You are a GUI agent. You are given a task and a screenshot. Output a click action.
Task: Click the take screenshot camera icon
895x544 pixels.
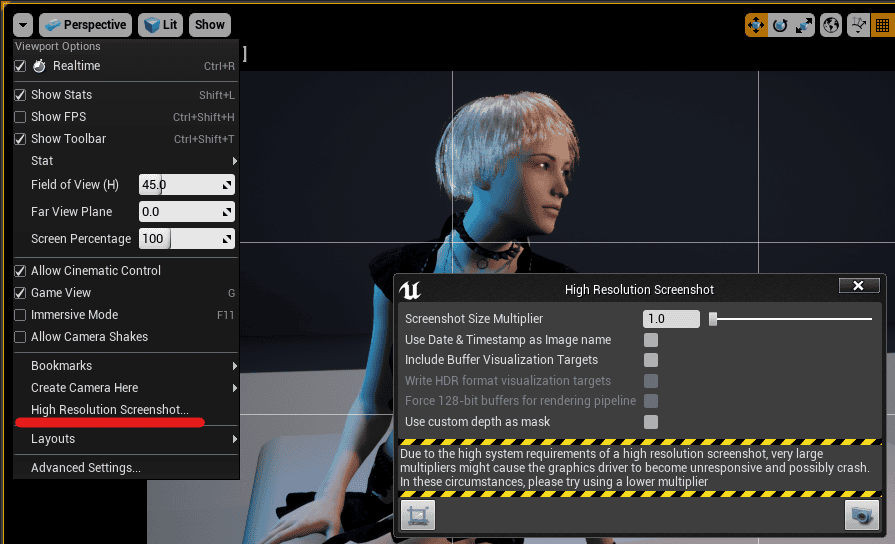pos(861,515)
